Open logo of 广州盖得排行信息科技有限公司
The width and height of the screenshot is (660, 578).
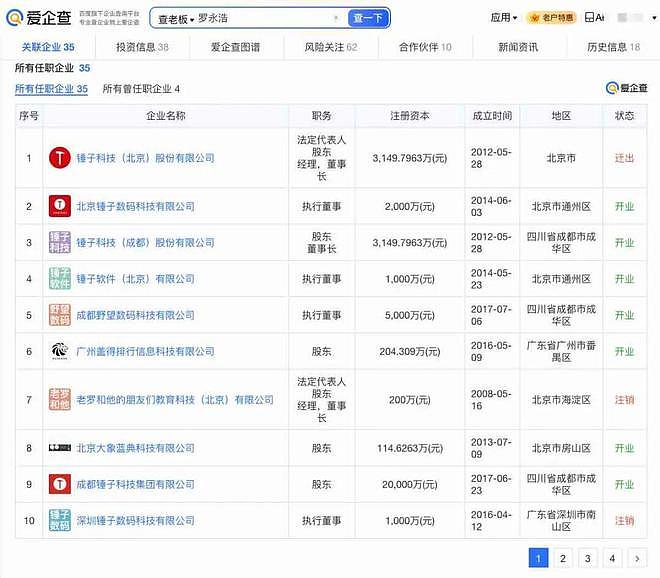(x=60, y=351)
